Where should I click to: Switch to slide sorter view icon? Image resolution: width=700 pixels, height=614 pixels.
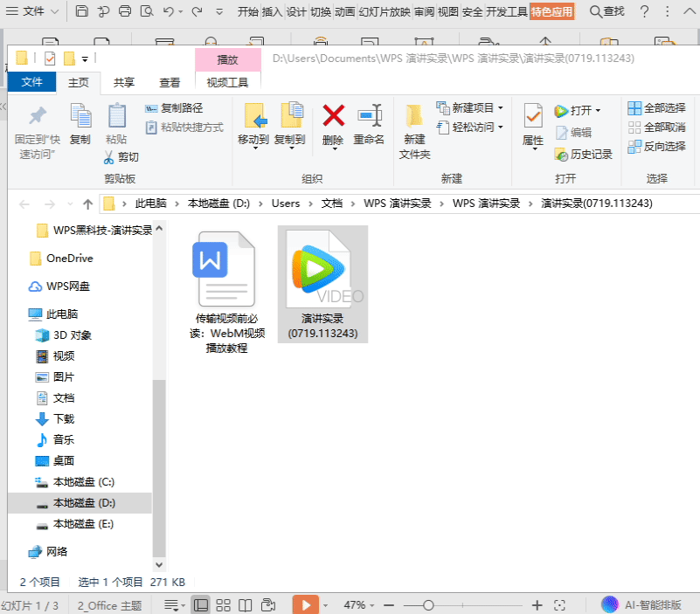223,605
